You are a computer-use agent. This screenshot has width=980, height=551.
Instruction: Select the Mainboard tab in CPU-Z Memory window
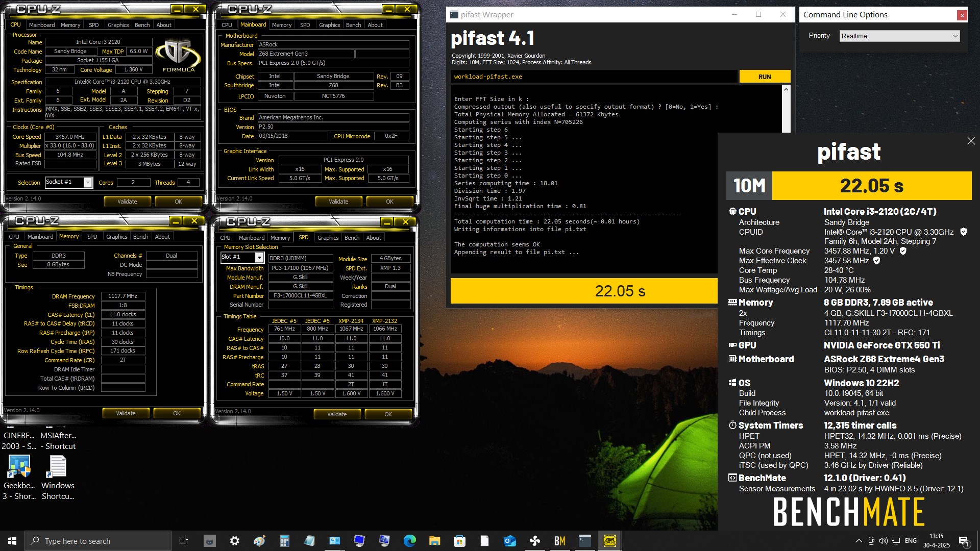(x=40, y=237)
